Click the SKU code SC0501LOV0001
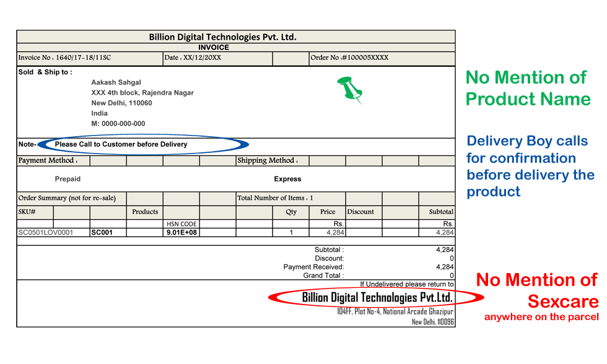 [x=45, y=233]
